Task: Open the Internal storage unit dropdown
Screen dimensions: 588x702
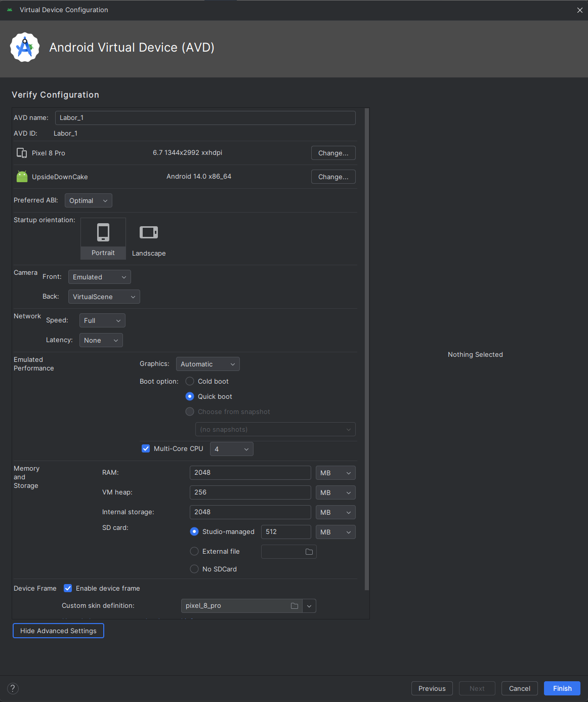Action: pyautogui.click(x=335, y=512)
